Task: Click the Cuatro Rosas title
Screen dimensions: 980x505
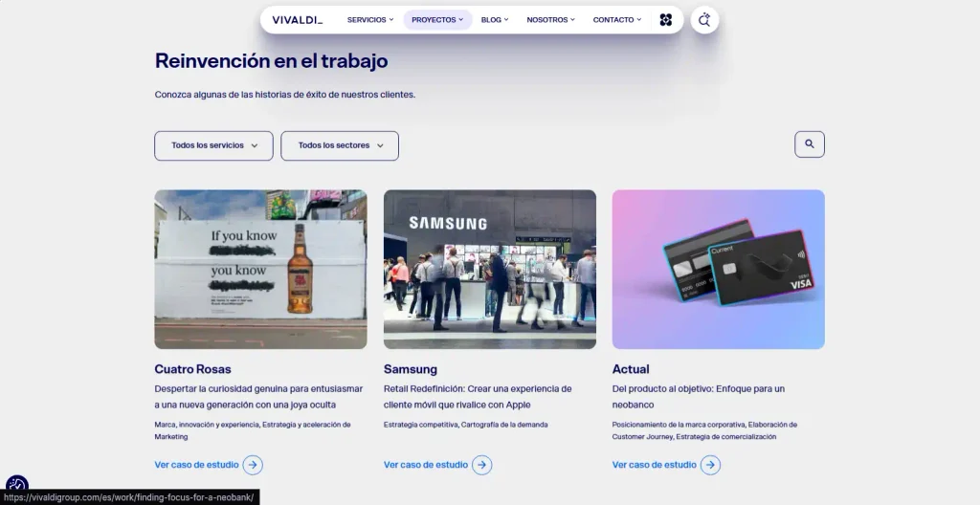Action: (x=192, y=369)
